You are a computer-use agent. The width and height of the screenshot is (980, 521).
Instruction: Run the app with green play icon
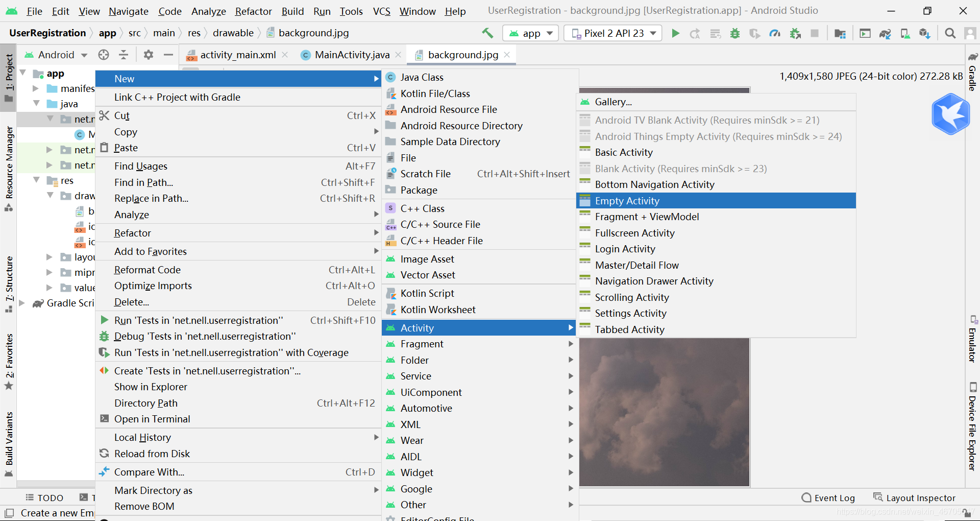(675, 33)
